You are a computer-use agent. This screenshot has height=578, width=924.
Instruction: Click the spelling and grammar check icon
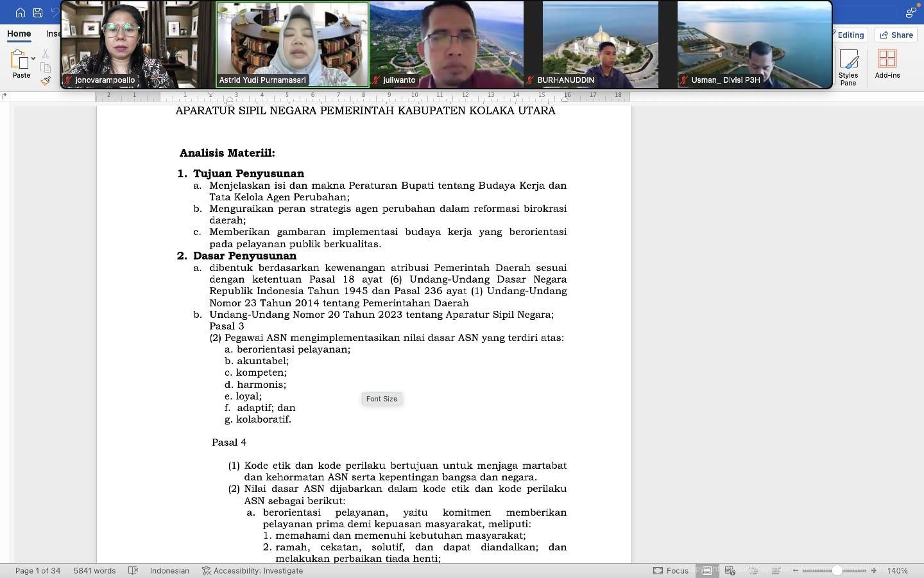(133, 570)
